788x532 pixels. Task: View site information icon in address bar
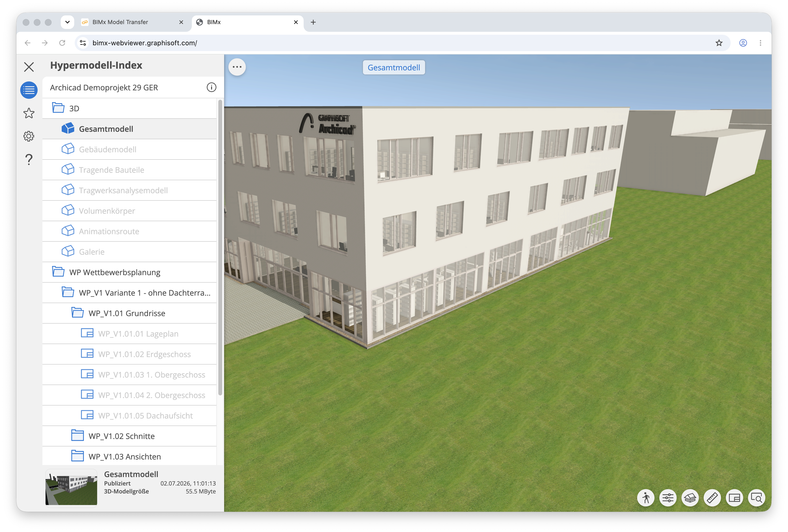coord(83,43)
